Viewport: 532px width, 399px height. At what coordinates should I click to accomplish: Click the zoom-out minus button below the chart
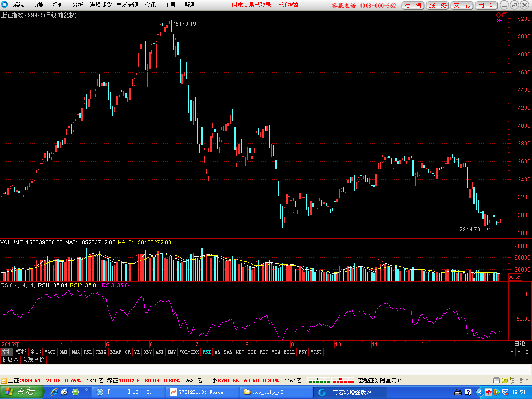(520, 352)
